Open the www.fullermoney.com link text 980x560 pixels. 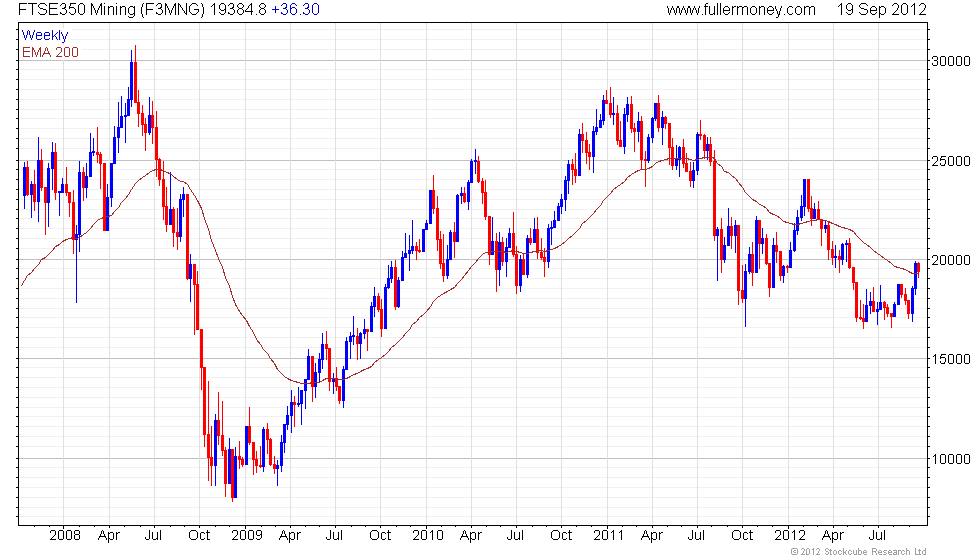pos(741,9)
